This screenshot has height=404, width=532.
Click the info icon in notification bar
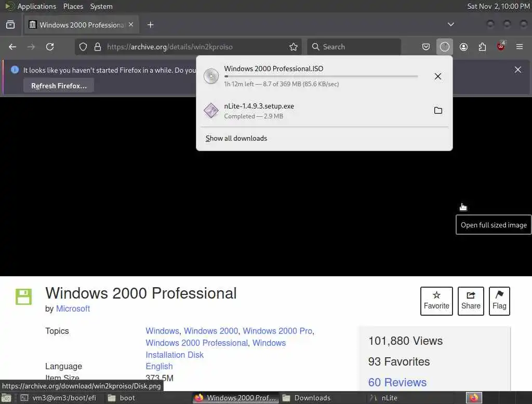(x=15, y=70)
